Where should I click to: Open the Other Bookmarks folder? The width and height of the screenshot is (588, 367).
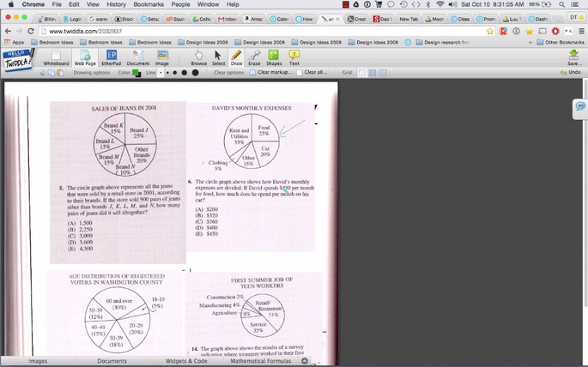click(561, 42)
